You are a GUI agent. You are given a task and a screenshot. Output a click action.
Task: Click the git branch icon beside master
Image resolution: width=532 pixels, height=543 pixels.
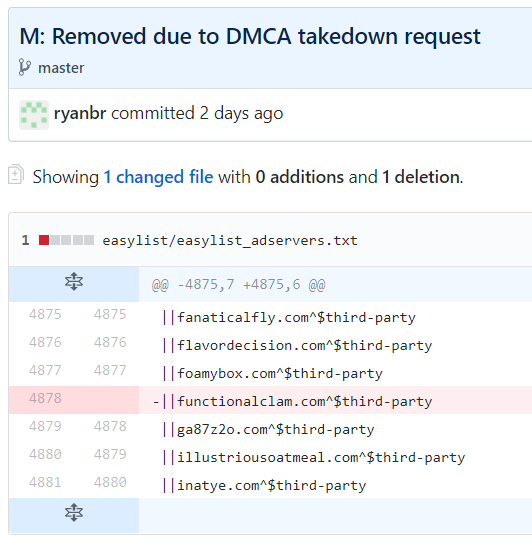pyautogui.click(x=25, y=67)
